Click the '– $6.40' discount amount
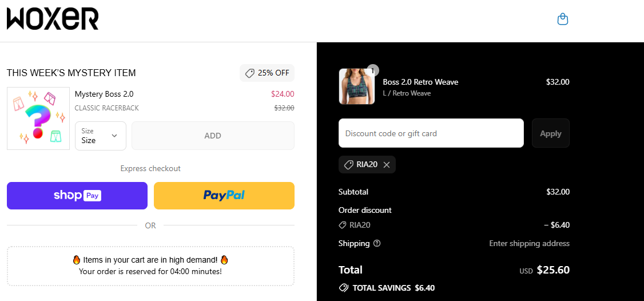Viewport: 644px width, 301px height. (556, 225)
